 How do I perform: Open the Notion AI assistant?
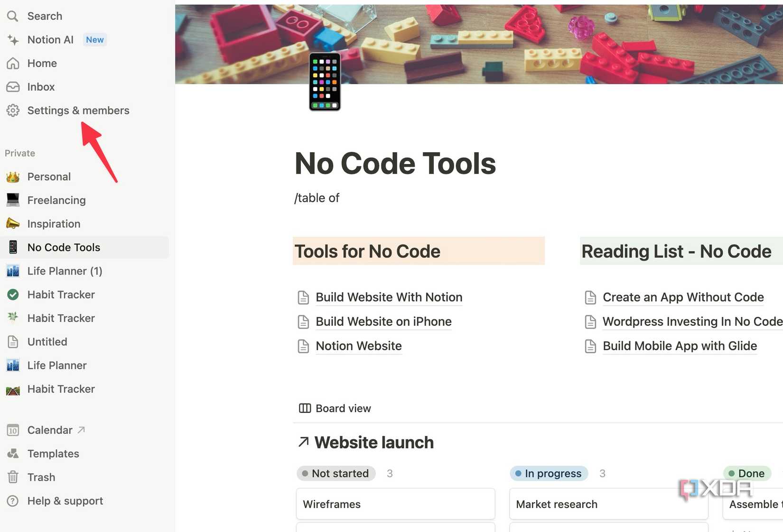[49, 39]
